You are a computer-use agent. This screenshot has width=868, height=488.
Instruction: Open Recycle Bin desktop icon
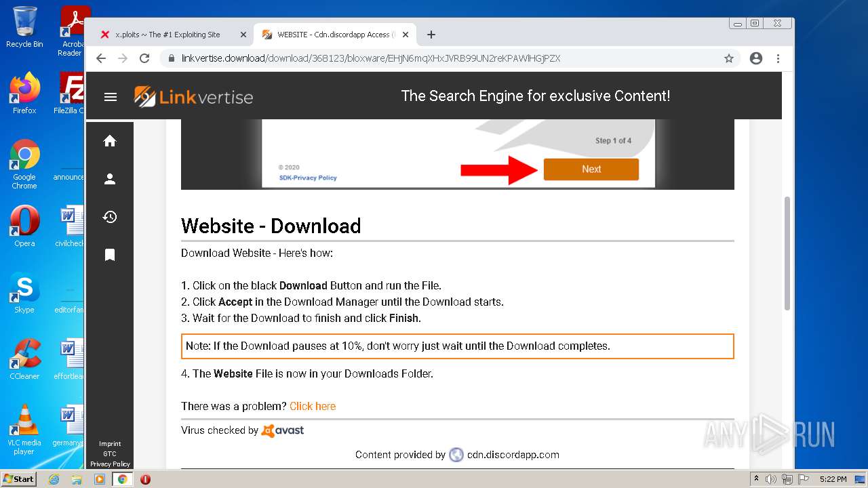pos(24,27)
